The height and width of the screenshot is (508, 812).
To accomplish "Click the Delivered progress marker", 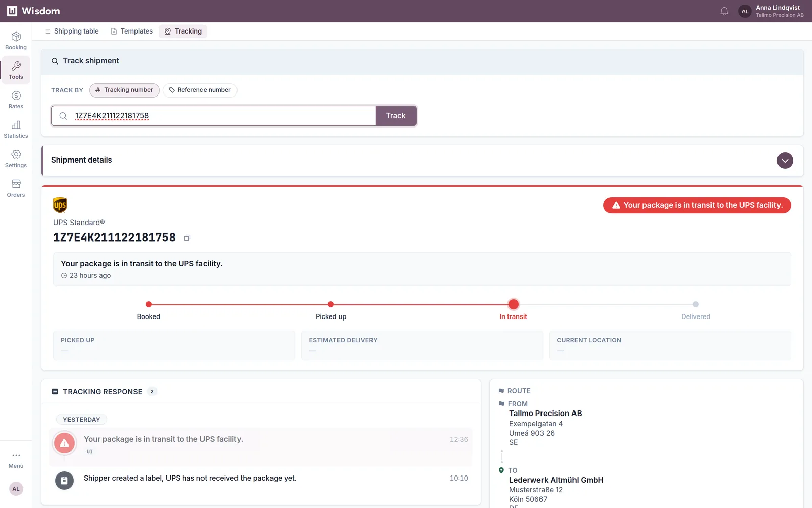I will [696, 304].
